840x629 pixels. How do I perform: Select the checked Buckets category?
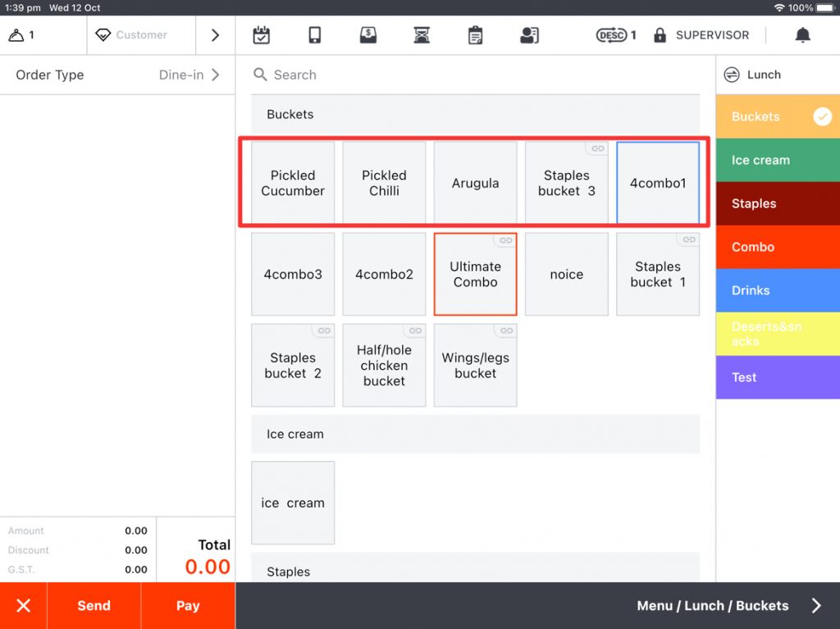click(x=778, y=116)
